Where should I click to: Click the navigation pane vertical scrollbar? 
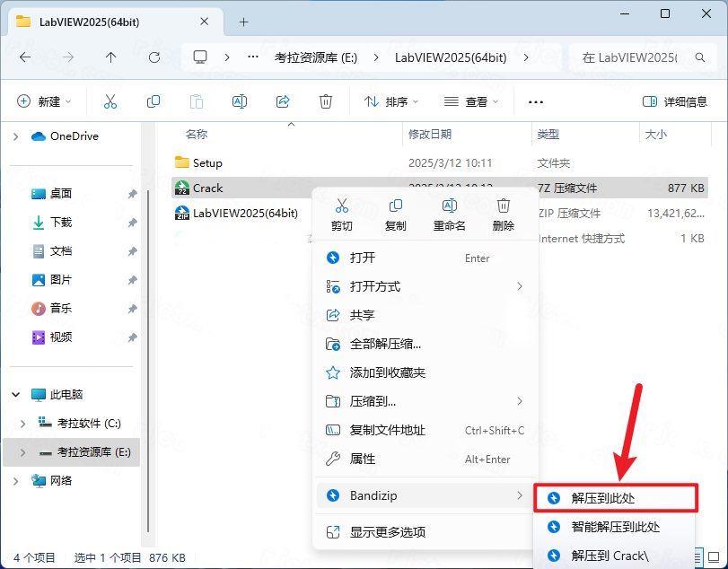(x=148, y=362)
